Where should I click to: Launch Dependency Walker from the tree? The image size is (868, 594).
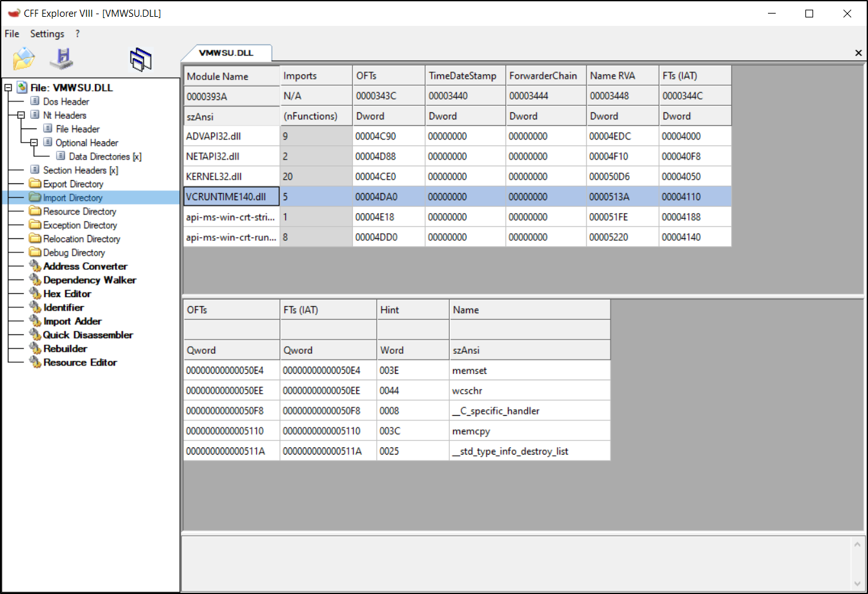(x=89, y=280)
